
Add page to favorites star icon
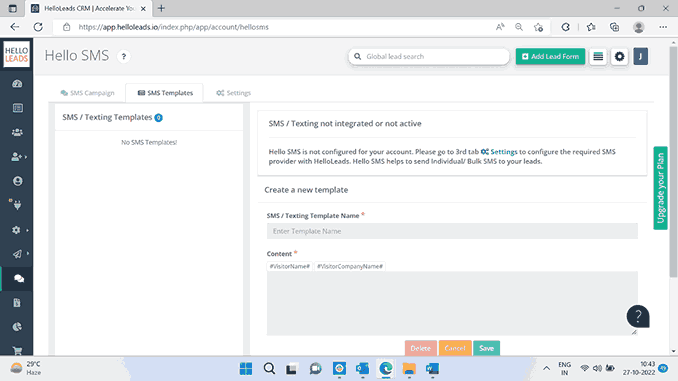538,27
